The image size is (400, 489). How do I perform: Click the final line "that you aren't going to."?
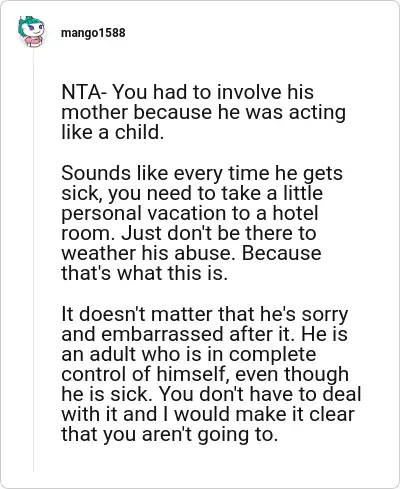coord(169,434)
